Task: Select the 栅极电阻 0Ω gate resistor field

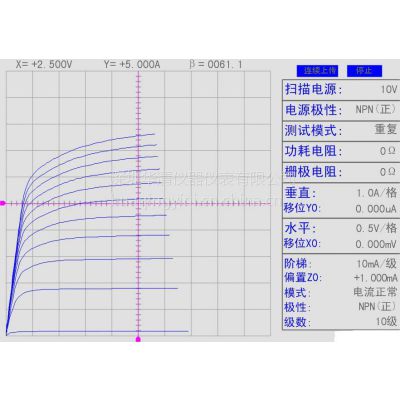Action: 341,172
